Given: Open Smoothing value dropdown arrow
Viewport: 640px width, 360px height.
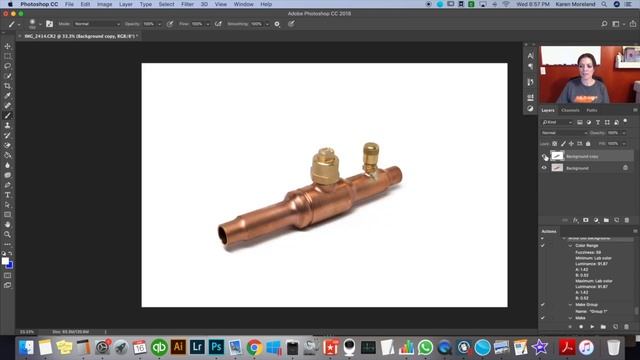Looking at the screenshot, I should [x=267, y=24].
